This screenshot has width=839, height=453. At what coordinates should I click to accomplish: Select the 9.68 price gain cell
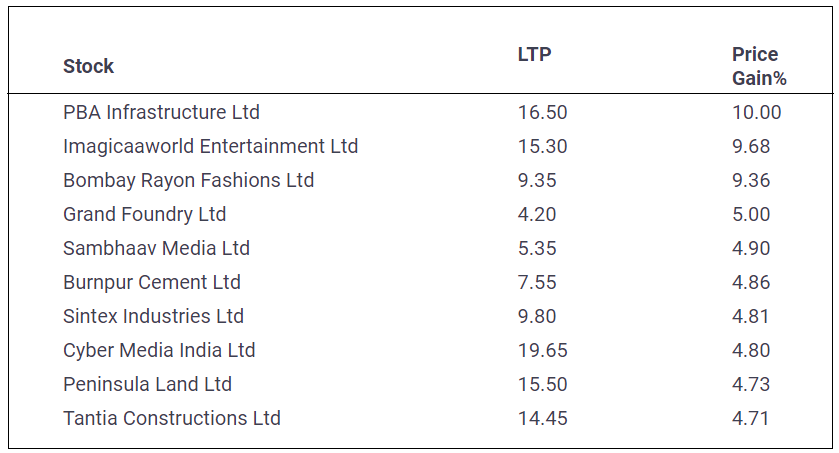(x=751, y=146)
